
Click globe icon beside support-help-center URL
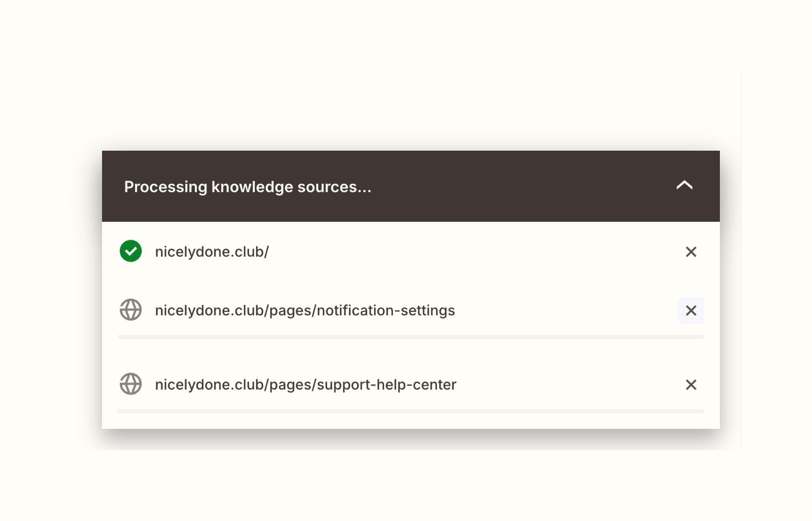coord(131,384)
